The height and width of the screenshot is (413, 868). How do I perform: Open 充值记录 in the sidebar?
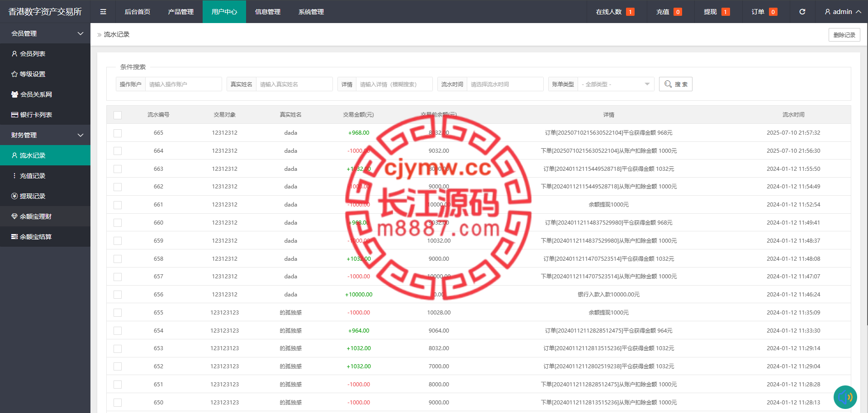45,176
